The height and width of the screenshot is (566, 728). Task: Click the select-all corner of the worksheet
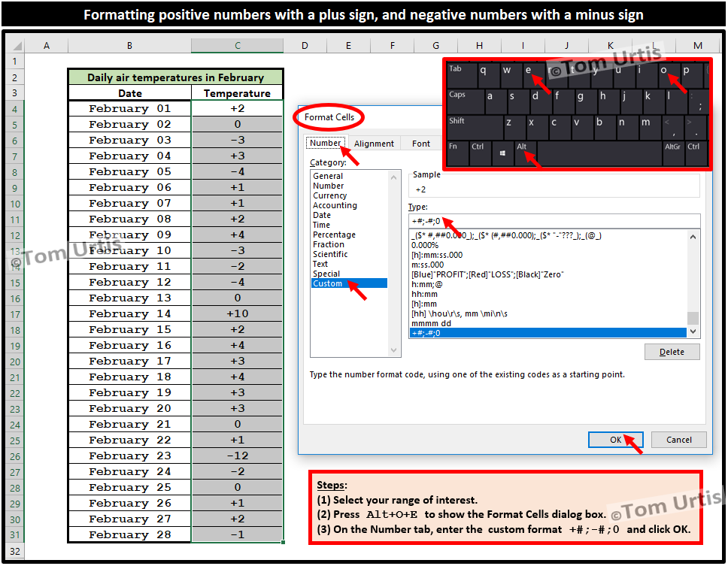[15, 45]
